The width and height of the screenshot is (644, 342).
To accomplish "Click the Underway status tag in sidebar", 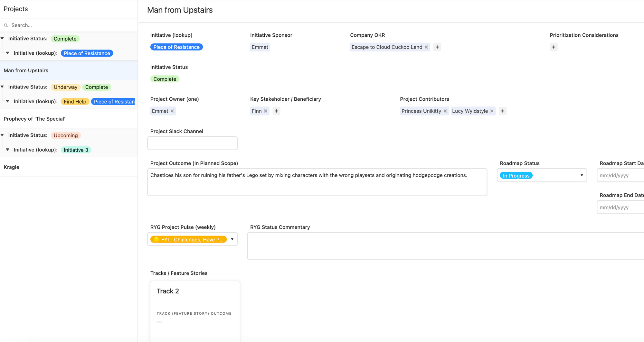I will tap(65, 87).
